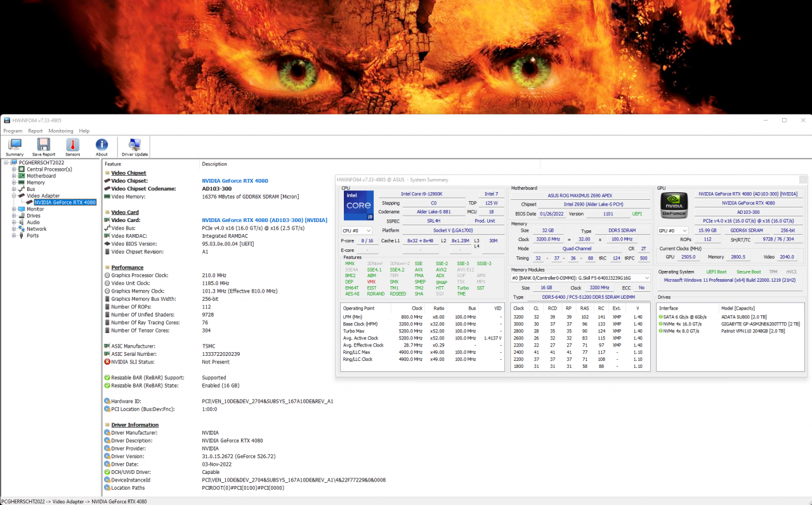Click the ReBAR Support green check icon
Viewport: 812px width, 505px height.
tap(107, 377)
